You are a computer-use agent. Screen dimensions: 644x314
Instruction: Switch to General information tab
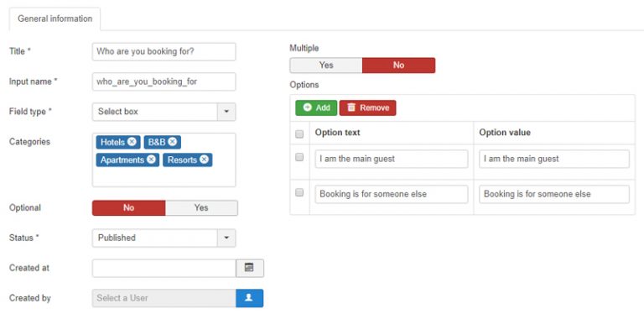click(x=55, y=19)
